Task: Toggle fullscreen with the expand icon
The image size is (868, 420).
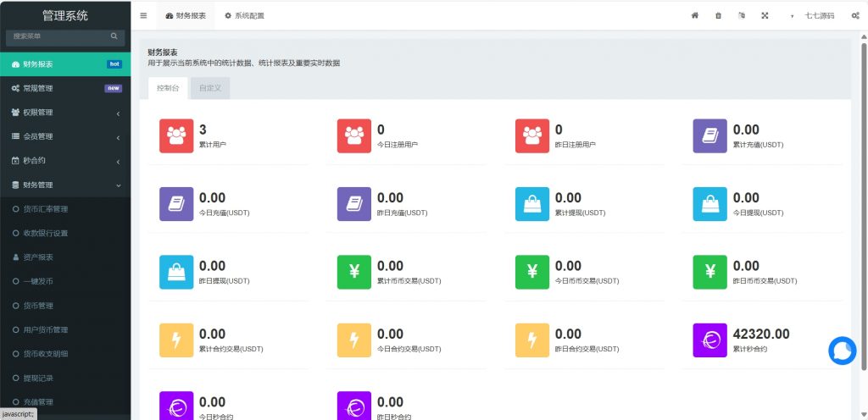Action: pyautogui.click(x=765, y=15)
